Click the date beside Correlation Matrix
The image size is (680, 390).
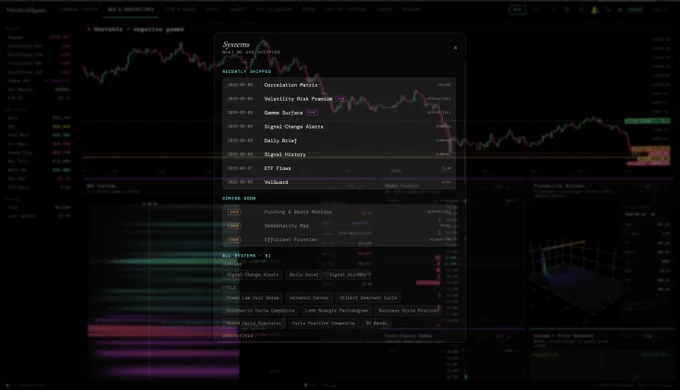pyautogui.click(x=240, y=85)
